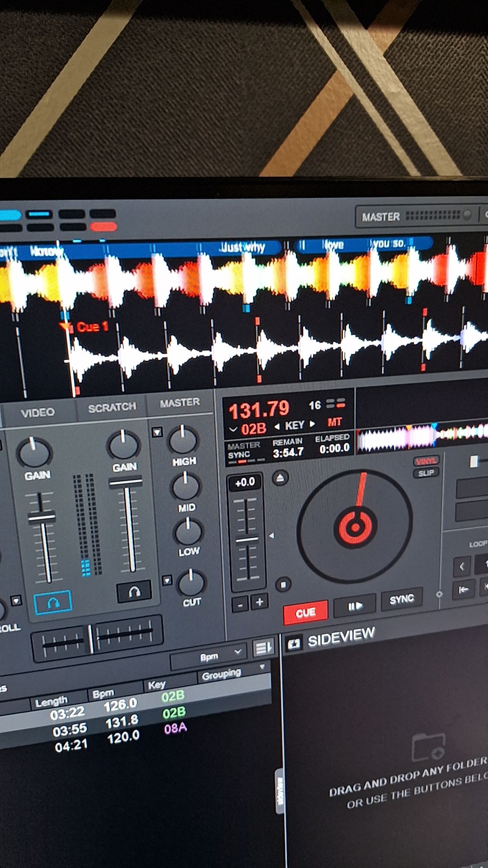Open the Bpm sort dropdown
Image resolution: width=488 pixels, height=868 pixels.
click(208, 656)
